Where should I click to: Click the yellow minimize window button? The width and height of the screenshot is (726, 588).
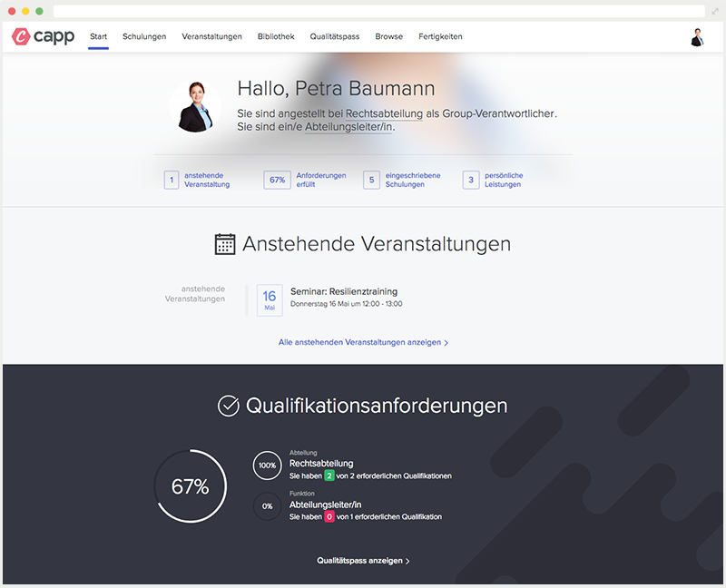(x=25, y=11)
